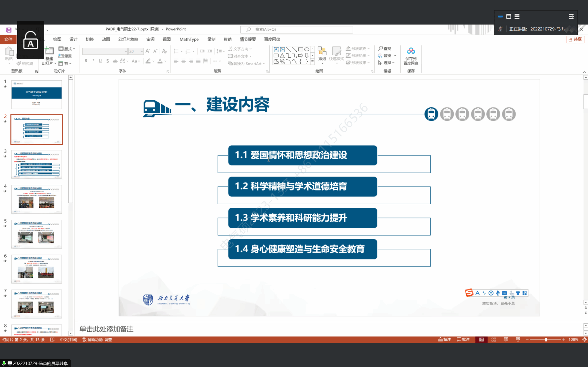Toggle the Notes pane in status bar

click(x=444, y=339)
